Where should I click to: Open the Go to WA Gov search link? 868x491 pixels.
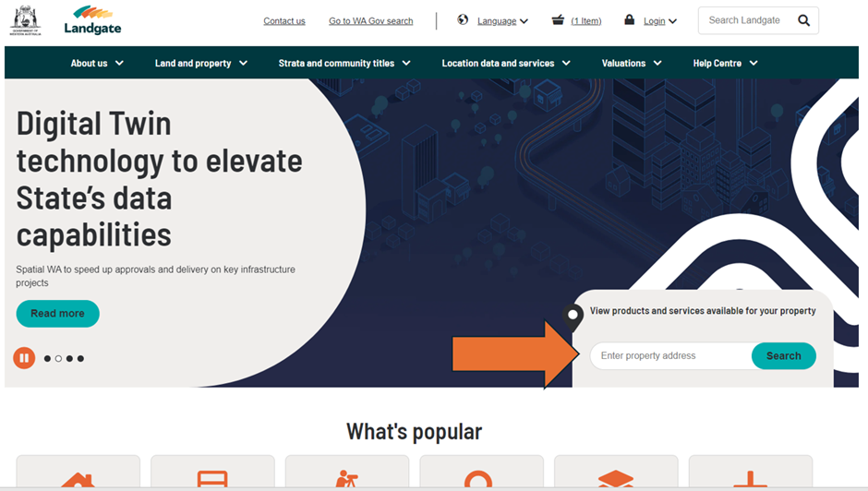click(371, 21)
